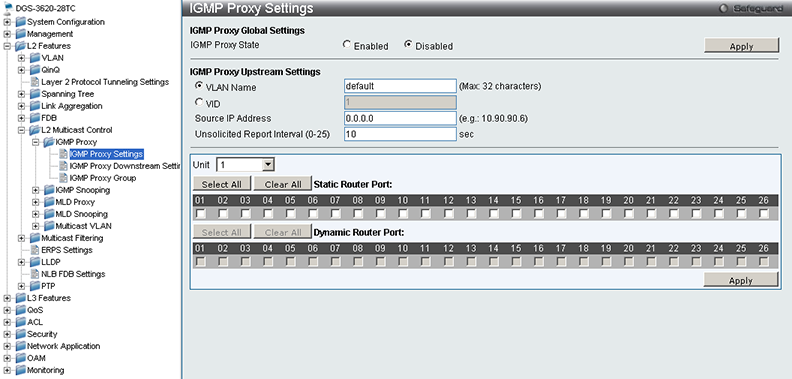Focus the VLAN Name text field
This screenshot has height=379, width=792.
[400, 86]
